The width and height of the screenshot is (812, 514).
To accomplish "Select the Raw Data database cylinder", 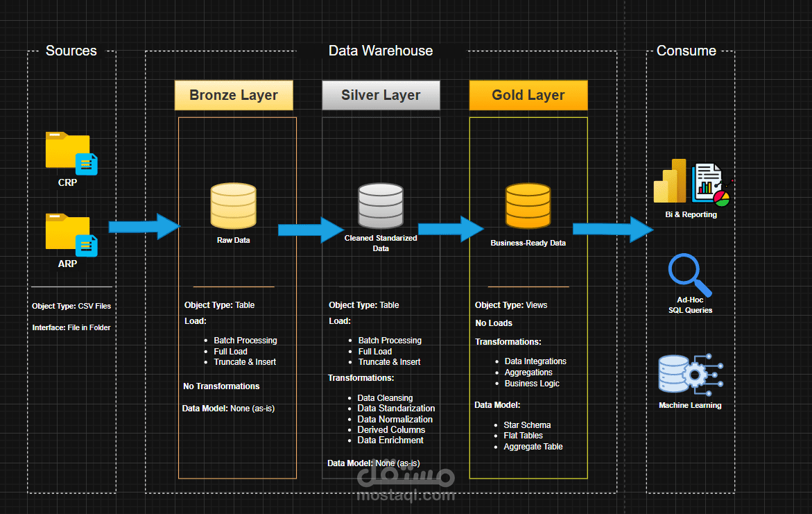I will [233, 206].
